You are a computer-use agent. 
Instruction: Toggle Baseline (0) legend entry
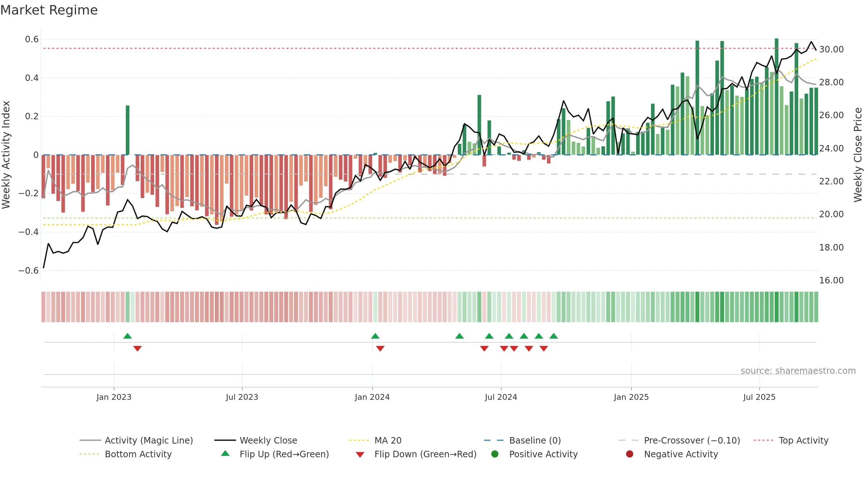pyautogui.click(x=522, y=440)
